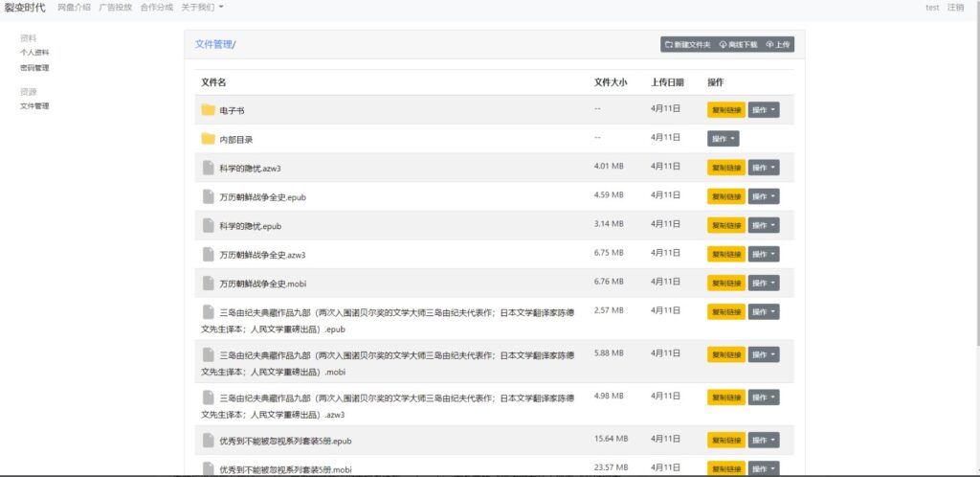980x477 pixels.
Task: Click the 文件大小 column header
Action: tap(610, 82)
